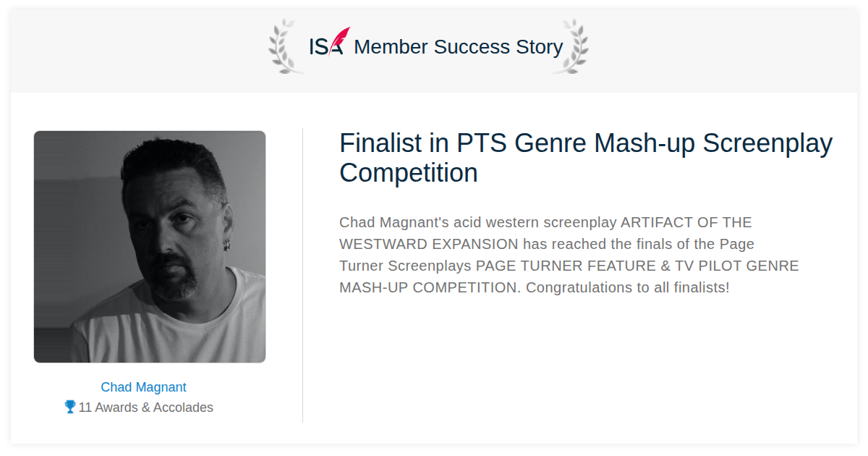This screenshot has width=868, height=456.
Task: Open the Chad Magnant profile link
Action: pyautogui.click(x=143, y=387)
